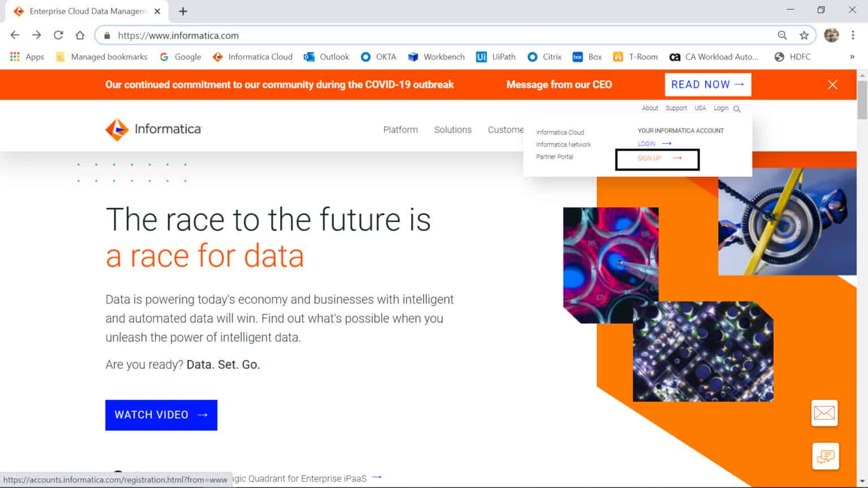Open a new browser tab
Screen dimensions: 868x488
click(x=183, y=11)
